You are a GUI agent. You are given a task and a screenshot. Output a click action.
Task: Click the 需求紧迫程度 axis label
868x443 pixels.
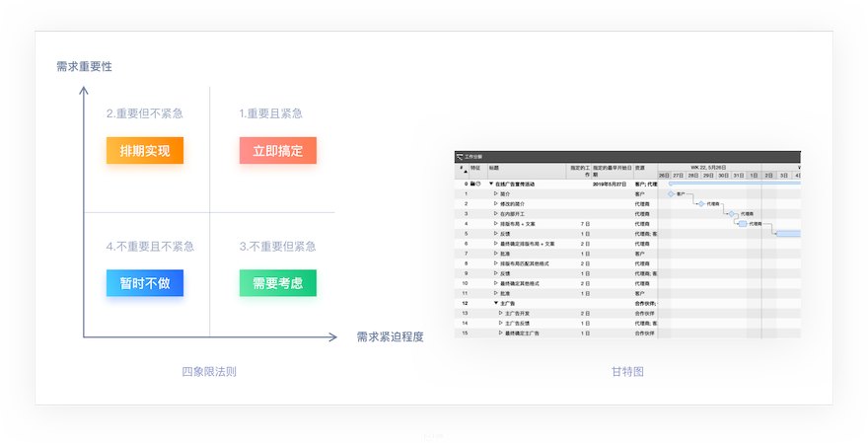(x=390, y=336)
